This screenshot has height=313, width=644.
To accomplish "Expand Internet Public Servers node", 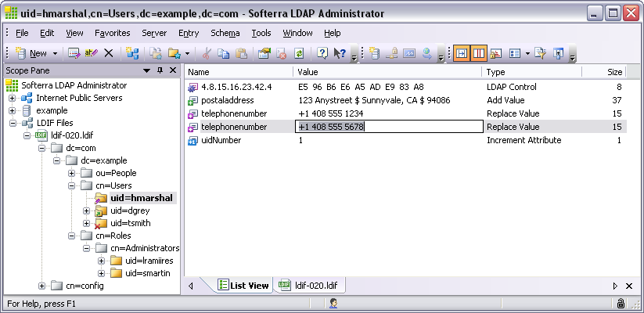I will click(x=12, y=99).
